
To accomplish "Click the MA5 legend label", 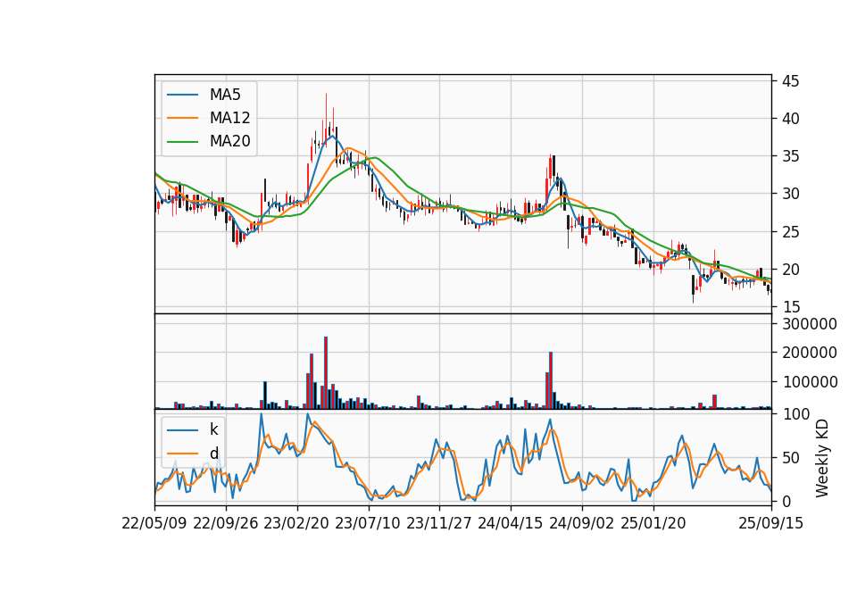I will (x=225, y=95).
